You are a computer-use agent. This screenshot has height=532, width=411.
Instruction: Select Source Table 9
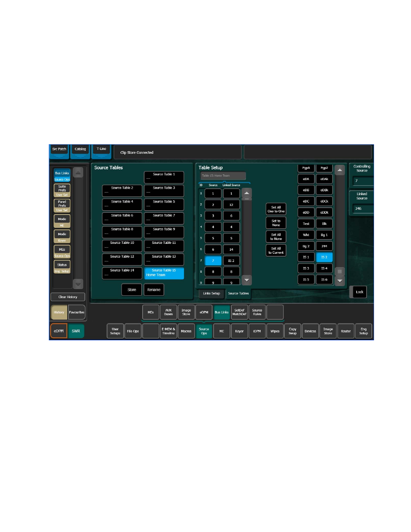164,232
